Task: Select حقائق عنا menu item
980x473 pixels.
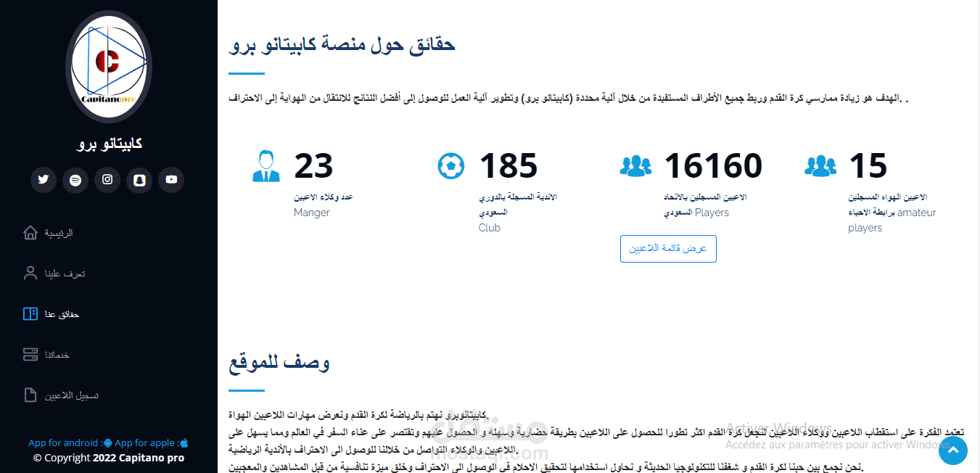Action: 62,314
